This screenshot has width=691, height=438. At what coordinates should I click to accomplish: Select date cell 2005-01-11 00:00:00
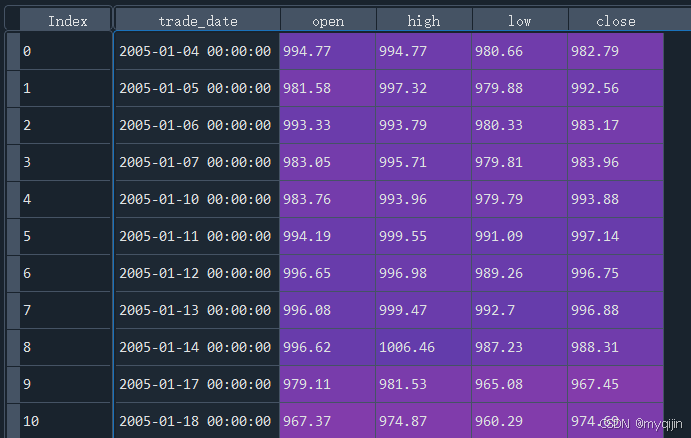[x=197, y=236]
